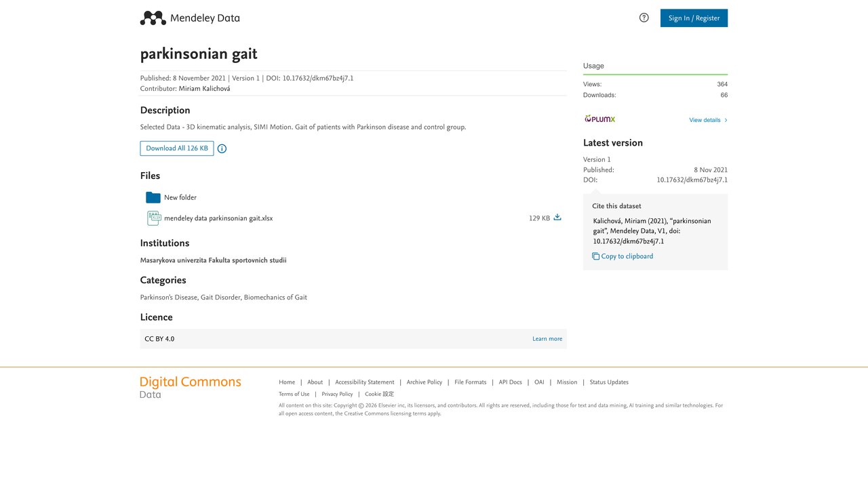The image size is (868, 488).
Task: Expand the New folder entry
Action: coord(180,197)
